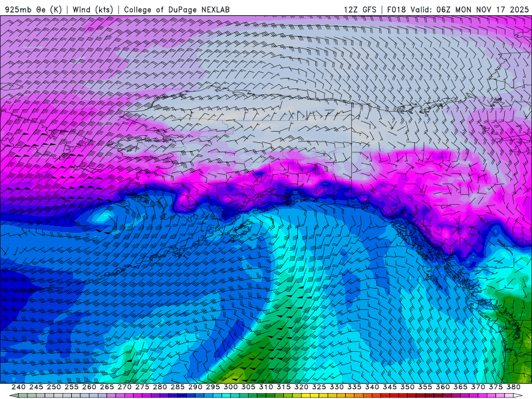Click the "Wind (kts)" header label

click(92, 9)
